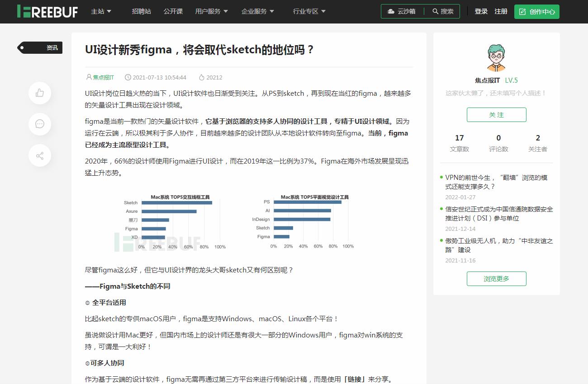
Task: Click the 文章数 count 17
Action: 459,138
